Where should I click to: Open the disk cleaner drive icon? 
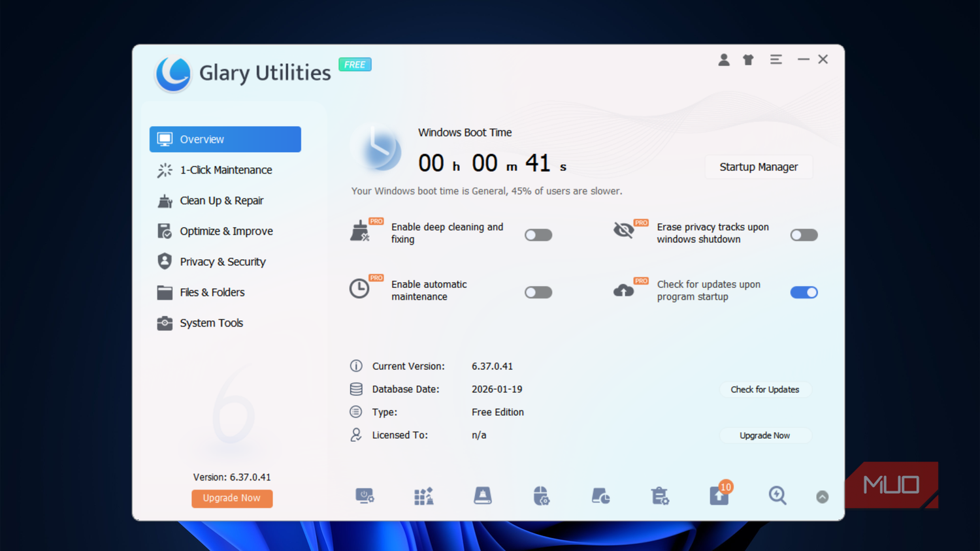483,496
